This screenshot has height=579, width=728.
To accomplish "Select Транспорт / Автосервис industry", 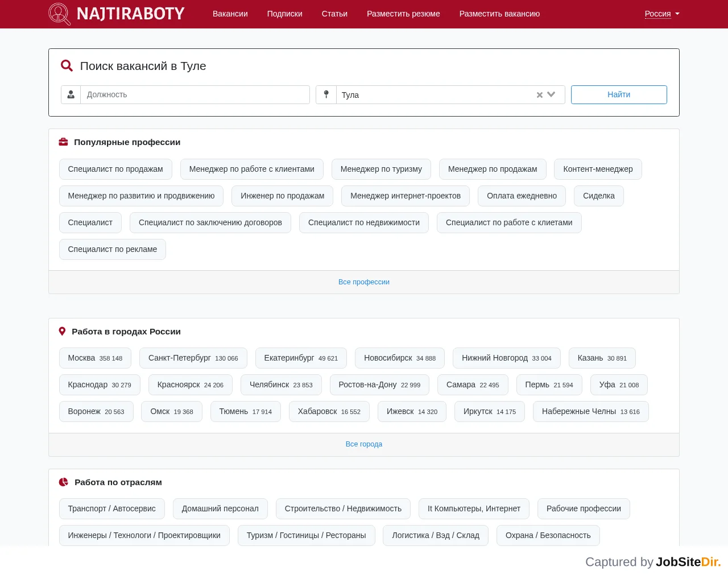I will (112, 508).
